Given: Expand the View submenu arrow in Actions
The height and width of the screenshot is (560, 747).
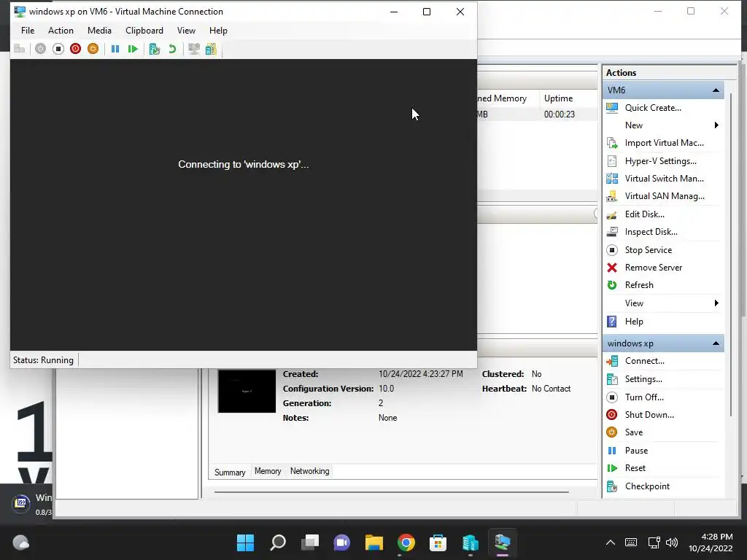Looking at the screenshot, I should pyautogui.click(x=716, y=303).
